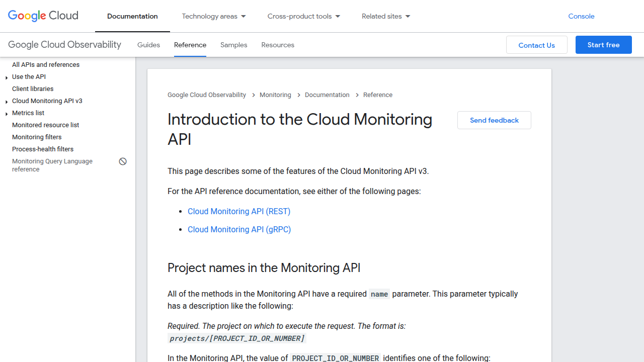The height and width of the screenshot is (362, 644).
Task: Open the Cloud Monitoring API (REST) link
Action: pyautogui.click(x=239, y=211)
